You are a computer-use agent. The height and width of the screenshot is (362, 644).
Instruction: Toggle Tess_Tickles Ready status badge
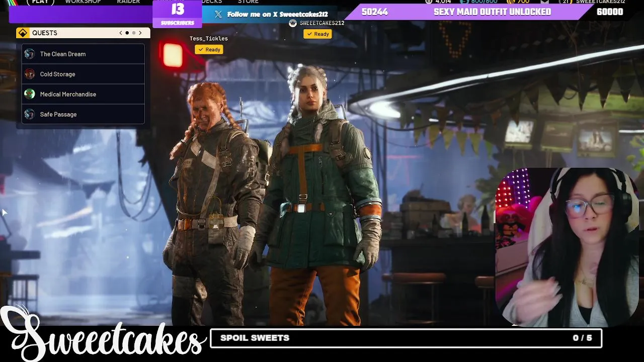point(209,49)
